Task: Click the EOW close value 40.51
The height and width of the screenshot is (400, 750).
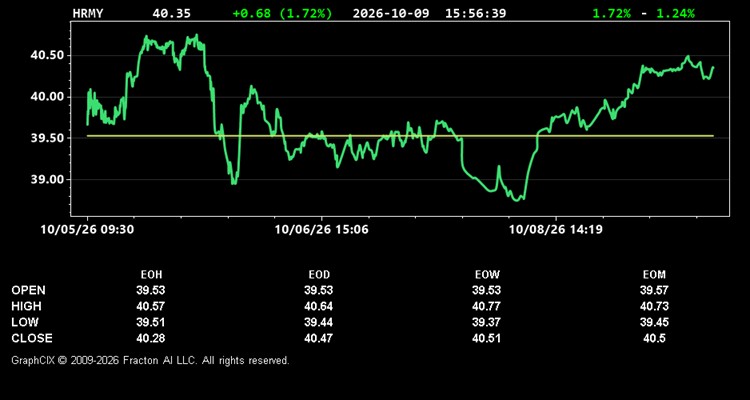Action: pyautogui.click(x=486, y=338)
